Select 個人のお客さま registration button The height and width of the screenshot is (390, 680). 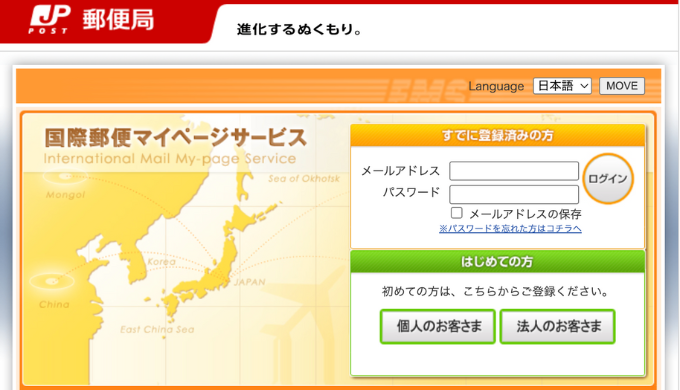[438, 326]
